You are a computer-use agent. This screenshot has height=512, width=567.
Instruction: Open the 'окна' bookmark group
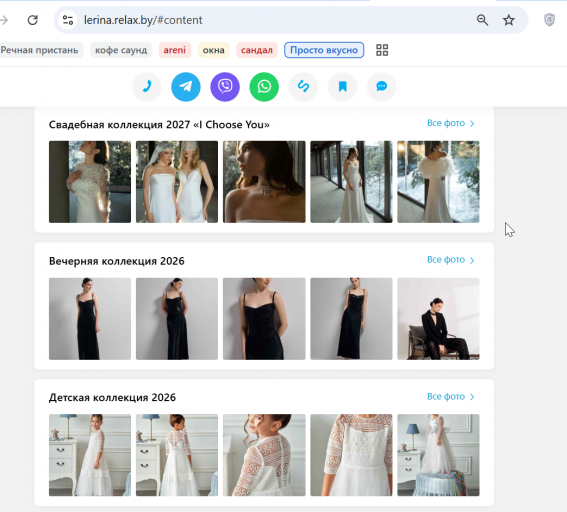point(213,50)
